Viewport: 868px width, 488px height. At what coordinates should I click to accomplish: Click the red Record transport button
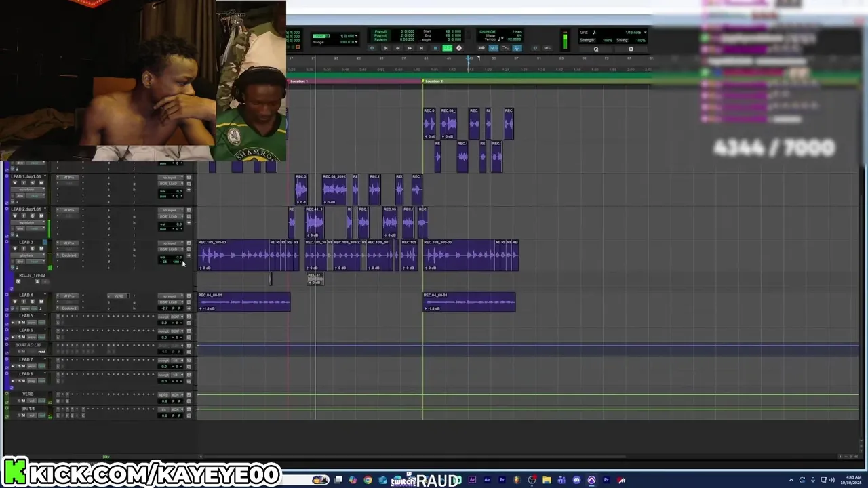(x=459, y=48)
